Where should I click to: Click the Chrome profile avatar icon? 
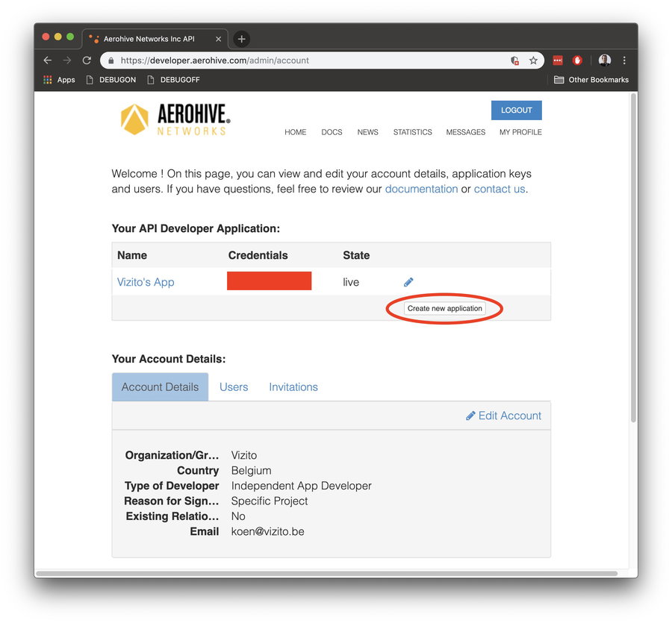click(x=604, y=60)
